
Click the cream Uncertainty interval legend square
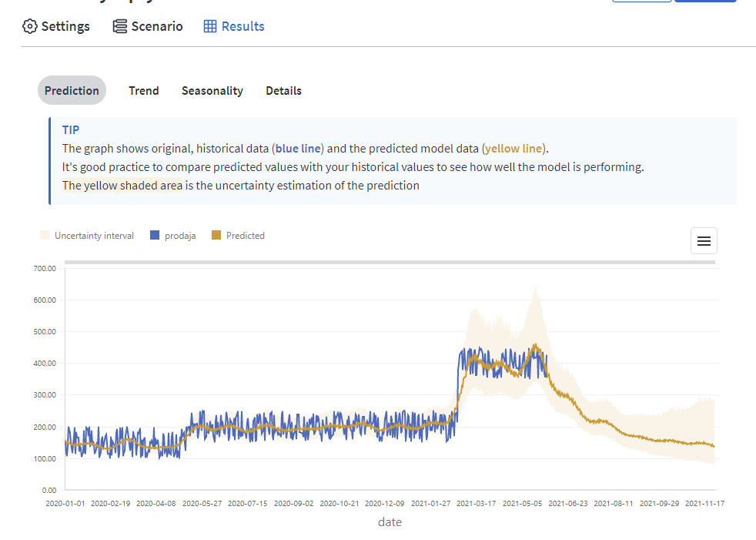(x=44, y=235)
